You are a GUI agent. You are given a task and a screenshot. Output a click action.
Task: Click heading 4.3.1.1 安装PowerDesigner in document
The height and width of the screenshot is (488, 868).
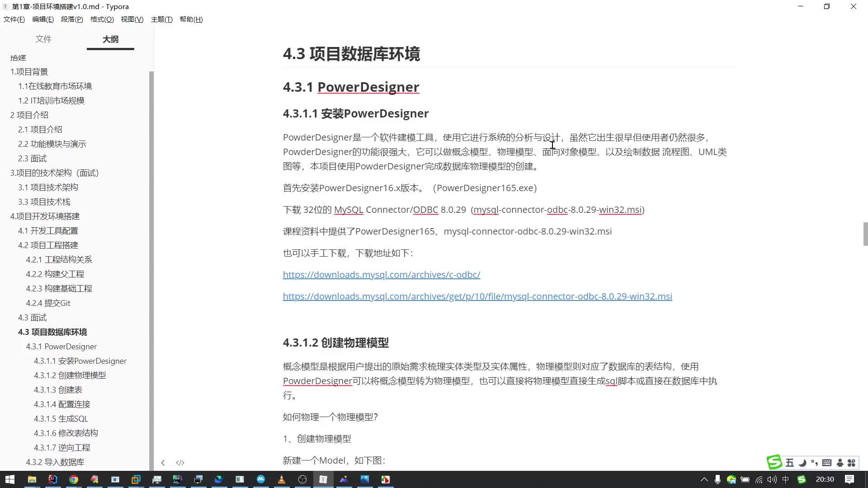(x=356, y=113)
